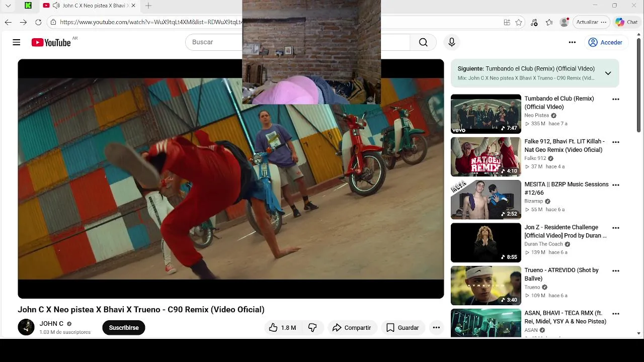Open the JOHN C channel name link
This screenshot has height=362, width=644.
tap(51, 324)
